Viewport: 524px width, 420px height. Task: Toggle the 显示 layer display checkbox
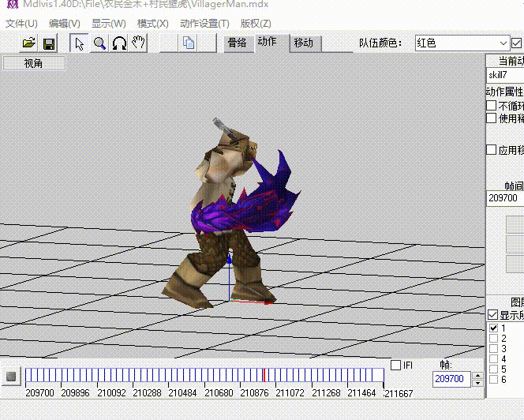493,315
